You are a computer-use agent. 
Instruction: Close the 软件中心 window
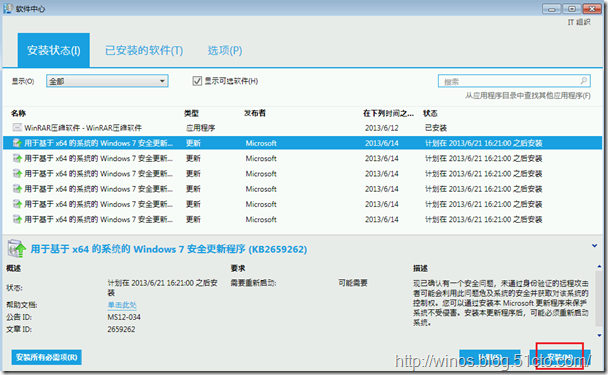click(x=592, y=9)
